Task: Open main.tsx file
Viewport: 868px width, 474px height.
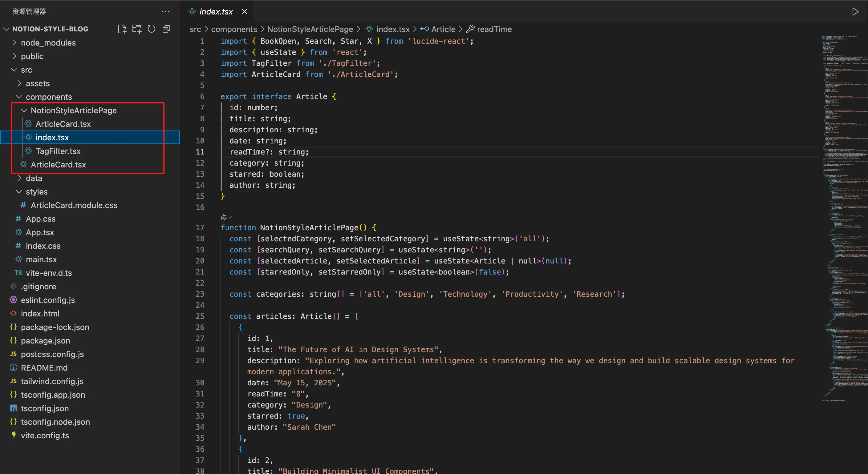Action: (41, 259)
